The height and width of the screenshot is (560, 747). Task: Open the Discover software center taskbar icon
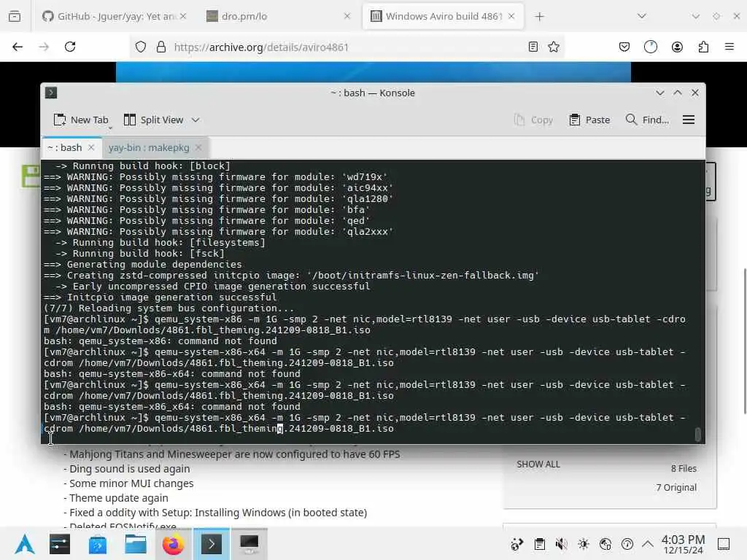tap(98, 544)
